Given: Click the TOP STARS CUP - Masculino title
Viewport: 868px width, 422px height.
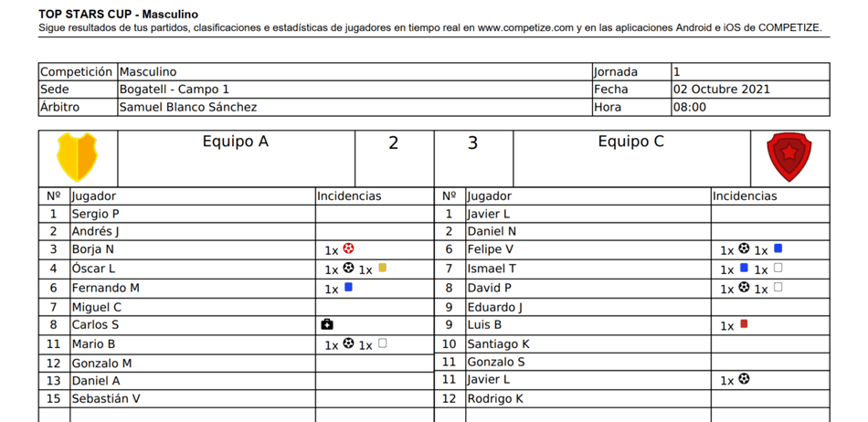Looking at the screenshot, I should pos(118,15).
